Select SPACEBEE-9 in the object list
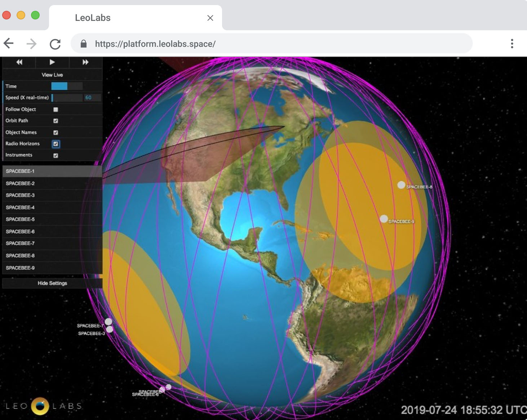Image resolution: width=527 pixels, height=420 pixels. (52, 268)
